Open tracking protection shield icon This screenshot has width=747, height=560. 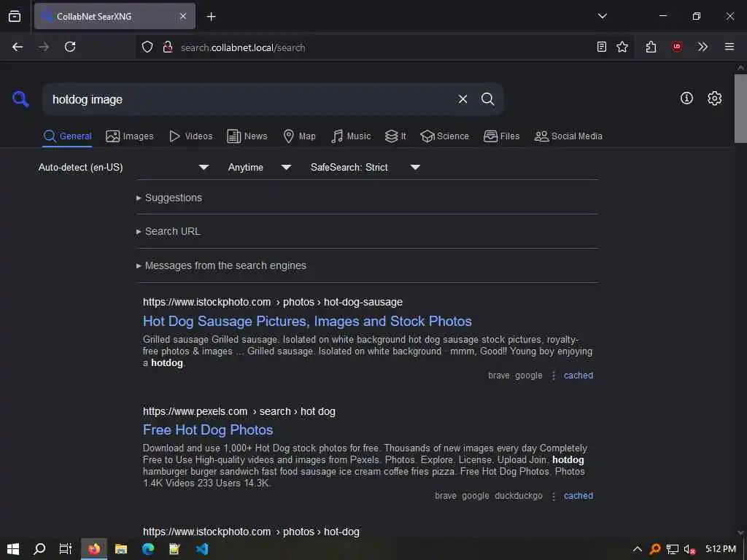[x=147, y=47]
